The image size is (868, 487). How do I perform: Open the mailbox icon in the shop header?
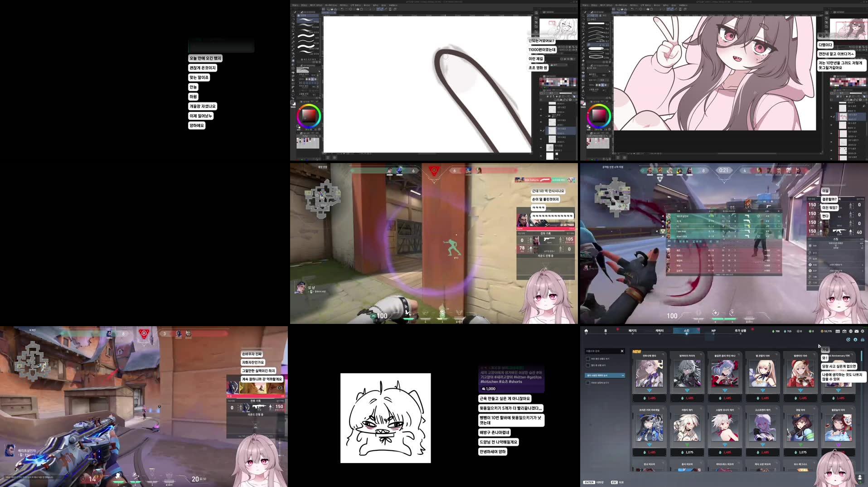click(x=857, y=331)
